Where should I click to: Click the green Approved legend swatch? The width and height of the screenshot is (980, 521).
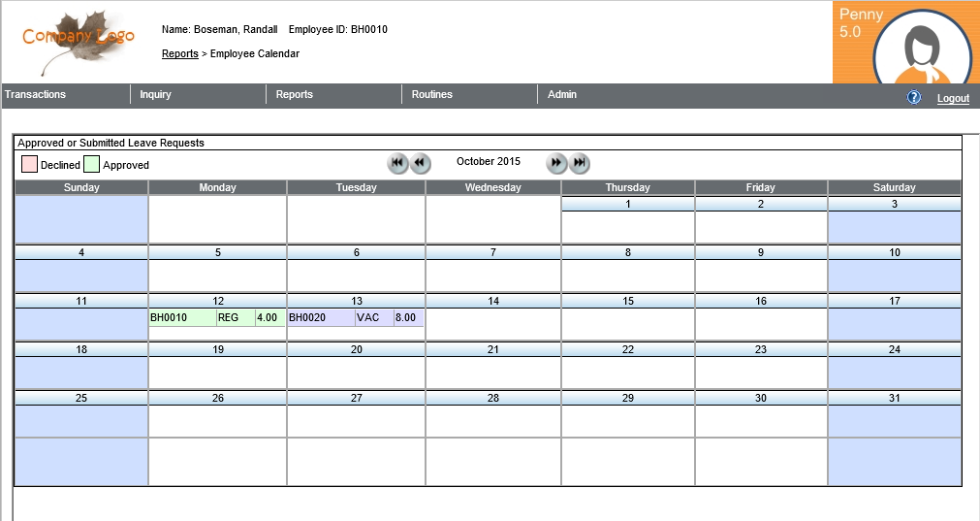point(91,164)
